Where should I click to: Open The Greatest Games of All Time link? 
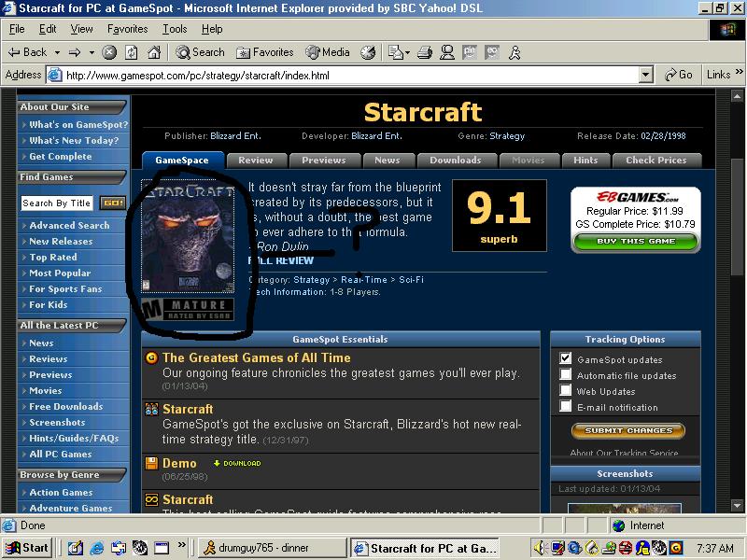[256, 358]
